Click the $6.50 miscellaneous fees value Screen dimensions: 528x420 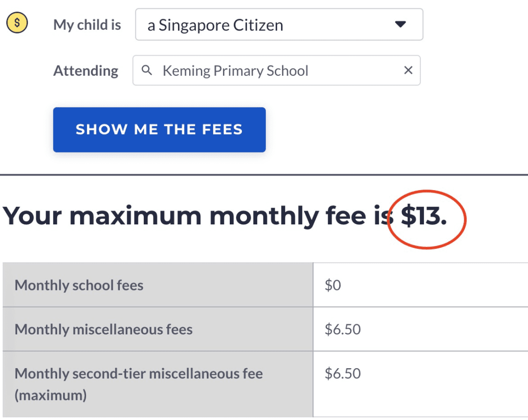coord(343,329)
